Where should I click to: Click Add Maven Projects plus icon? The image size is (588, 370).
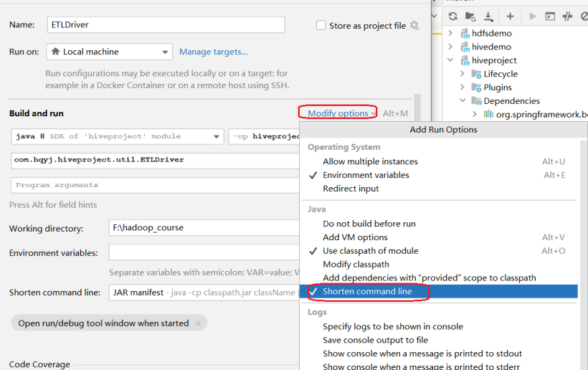(510, 16)
